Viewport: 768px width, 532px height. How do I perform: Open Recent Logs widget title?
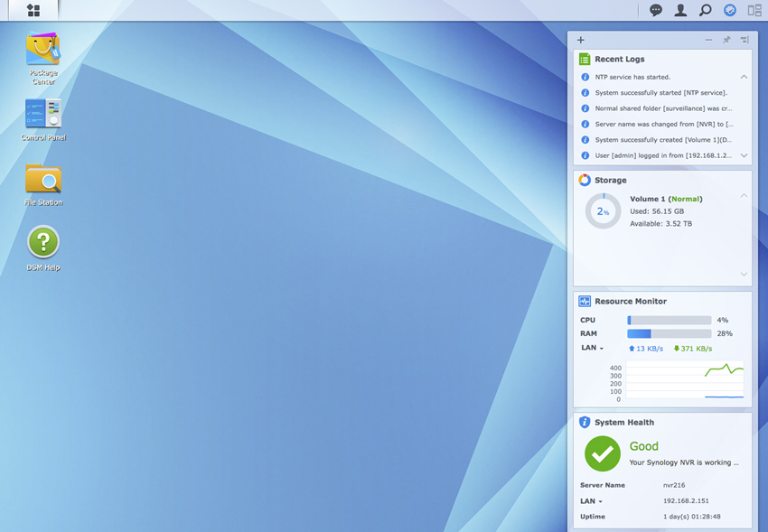point(620,60)
